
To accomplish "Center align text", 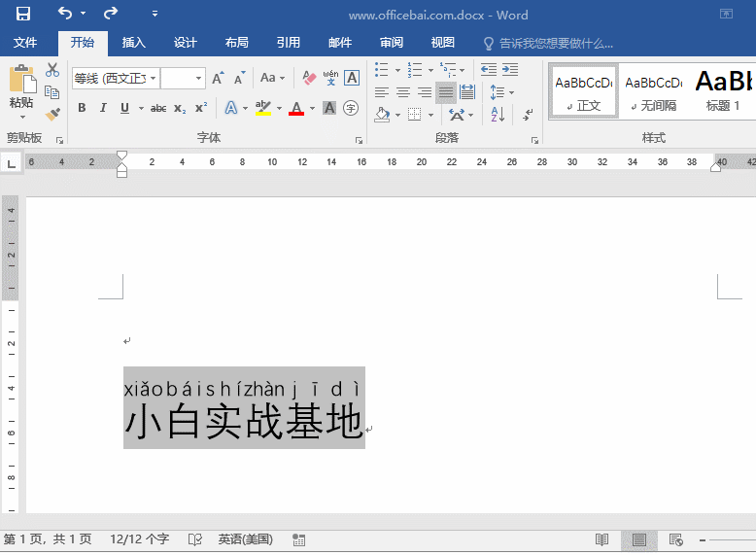I will [403, 91].
